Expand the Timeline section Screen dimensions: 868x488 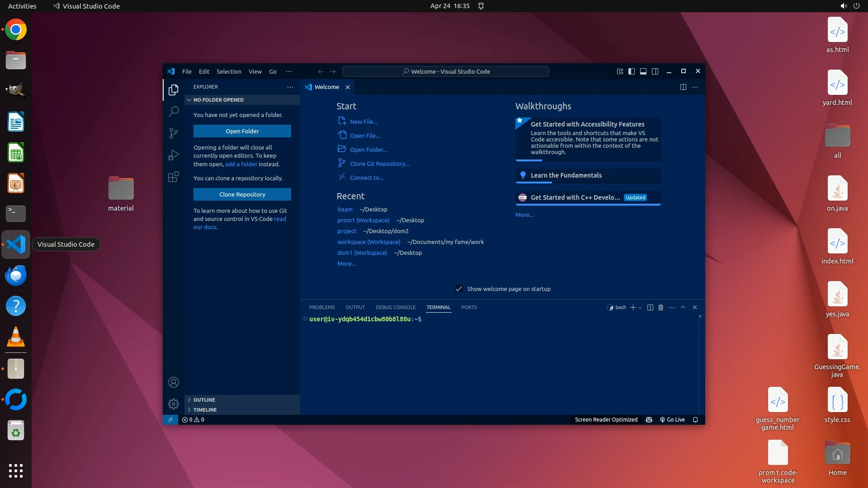click(205, 410)
